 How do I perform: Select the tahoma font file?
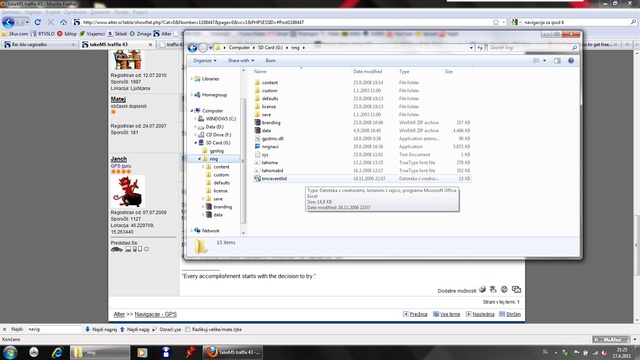pos(269,162)
